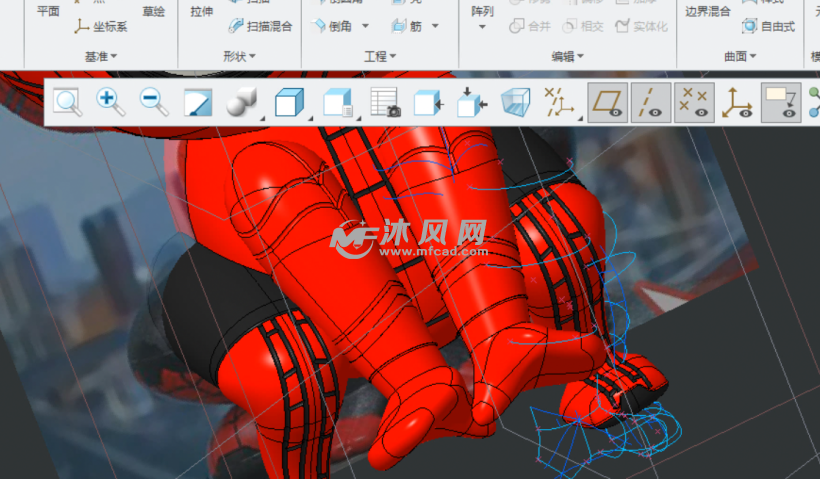Open the arrow below 阵列
The image size is (820, 479).
point(482,27)
